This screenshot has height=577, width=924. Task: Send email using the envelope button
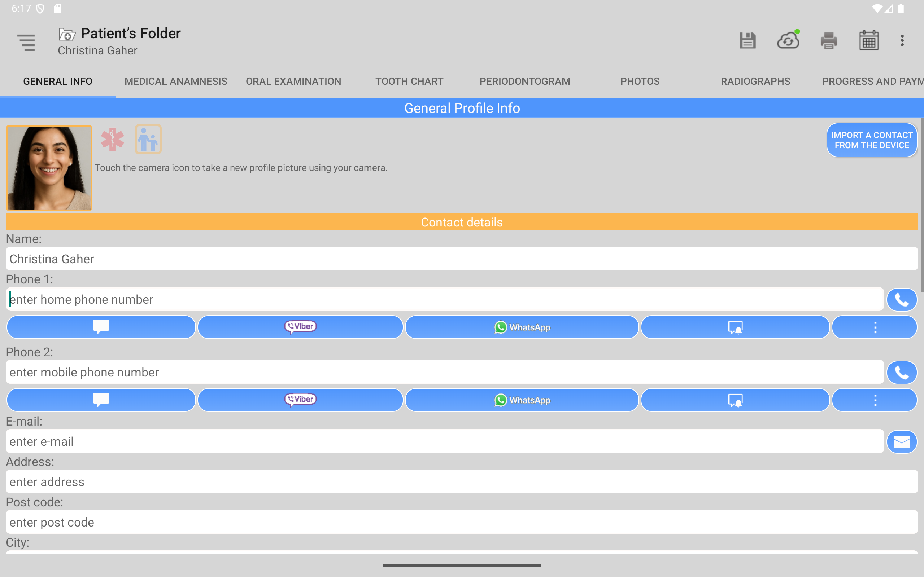coord(902,442)
